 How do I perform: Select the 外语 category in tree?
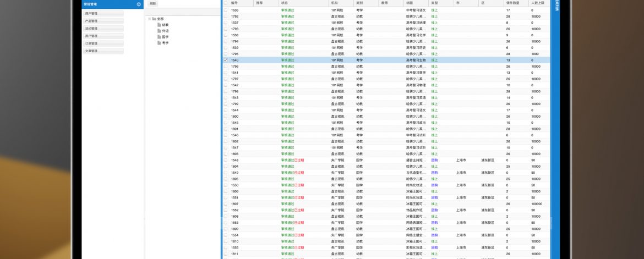coord(165,31)
